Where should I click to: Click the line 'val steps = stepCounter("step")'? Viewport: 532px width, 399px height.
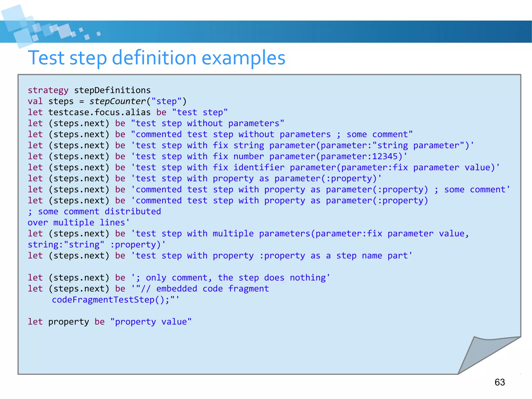point(107,101)
